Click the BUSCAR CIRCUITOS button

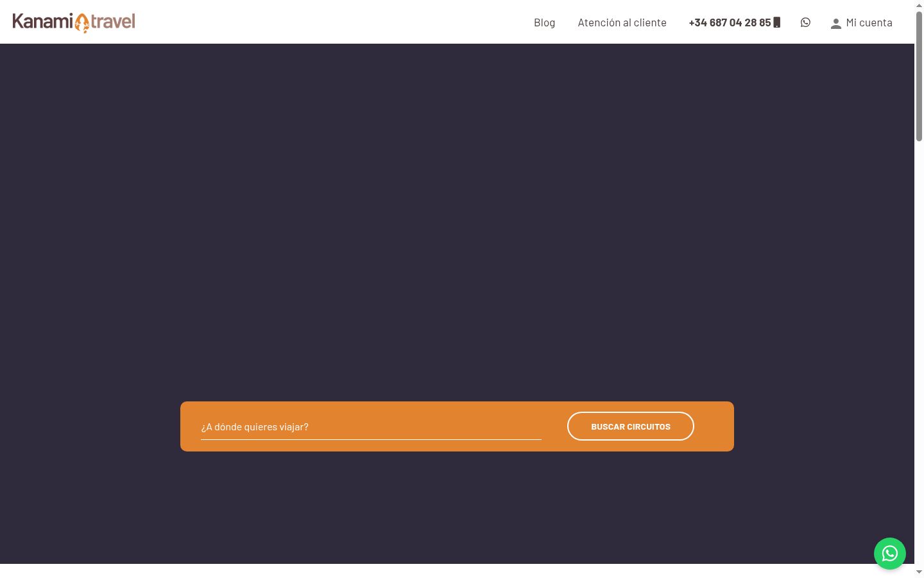coord(630,426)
